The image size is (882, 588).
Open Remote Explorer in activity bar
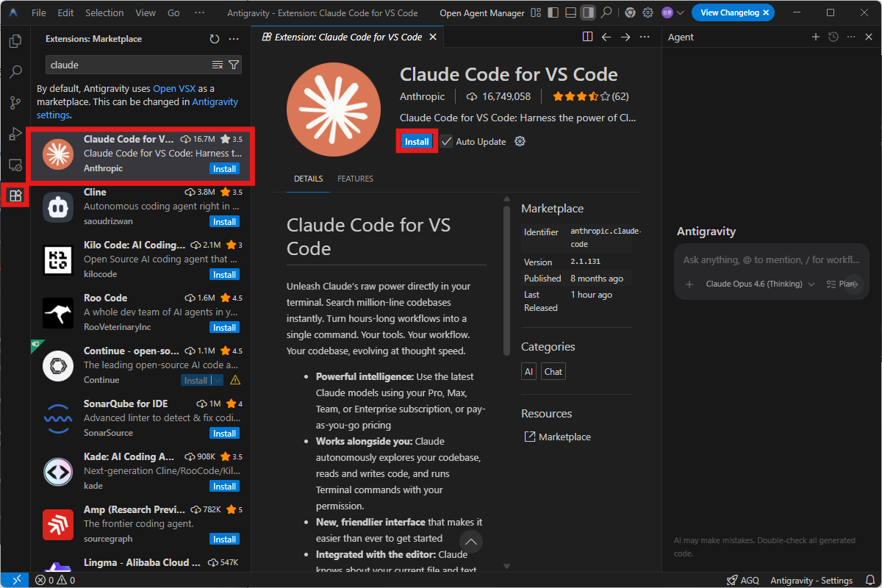coord(15,165)
